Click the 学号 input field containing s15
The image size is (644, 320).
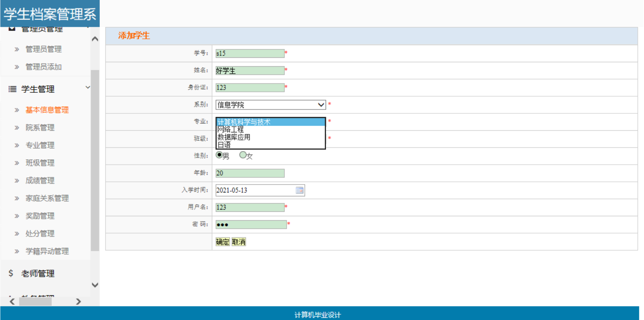(250, 53)
